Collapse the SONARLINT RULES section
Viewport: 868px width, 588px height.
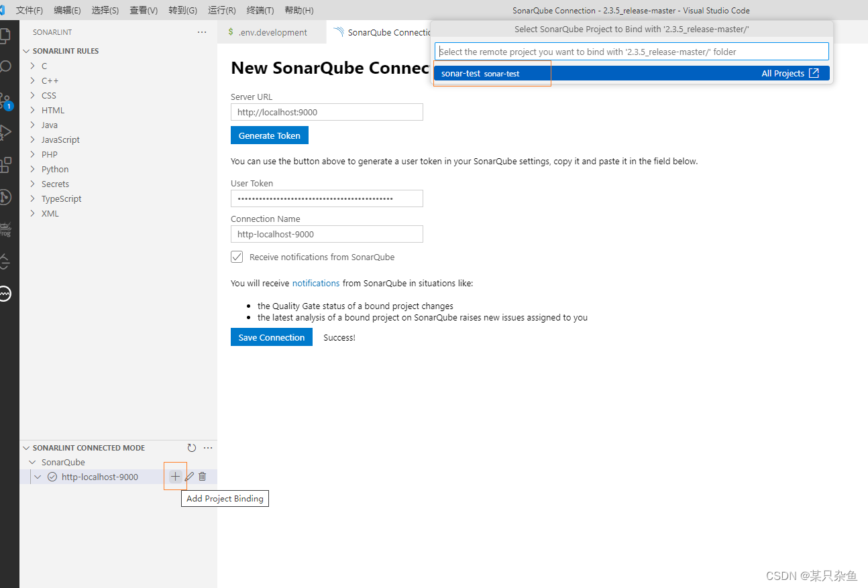pyautogui.click(x=27, y=51)
